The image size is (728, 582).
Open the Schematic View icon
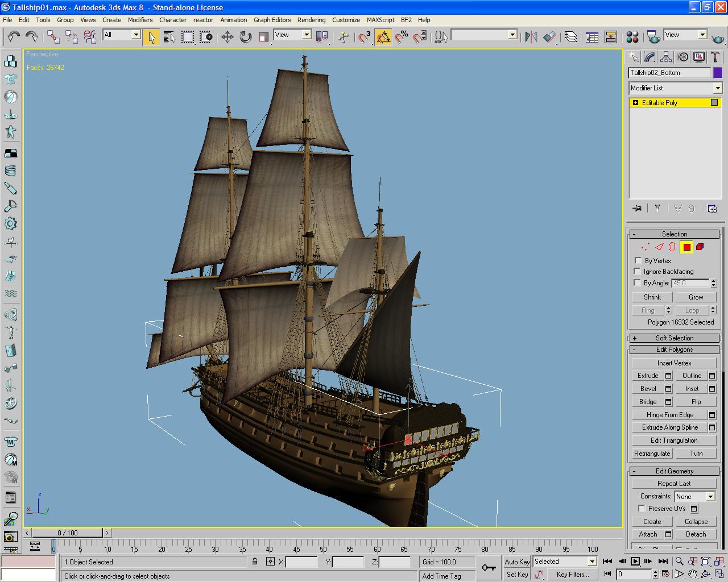611,37
